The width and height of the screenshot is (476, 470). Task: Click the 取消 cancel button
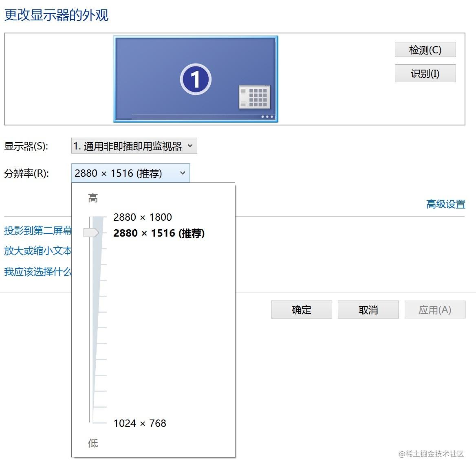[368, 310]
